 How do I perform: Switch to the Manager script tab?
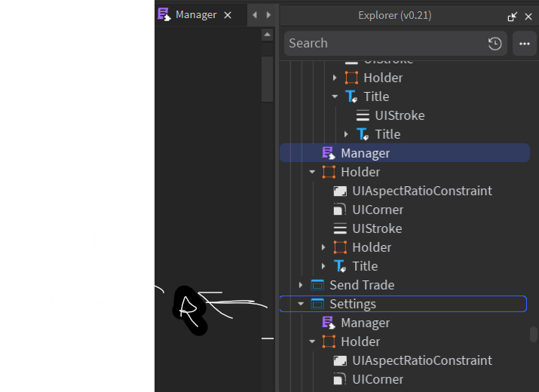click(195, 15)
